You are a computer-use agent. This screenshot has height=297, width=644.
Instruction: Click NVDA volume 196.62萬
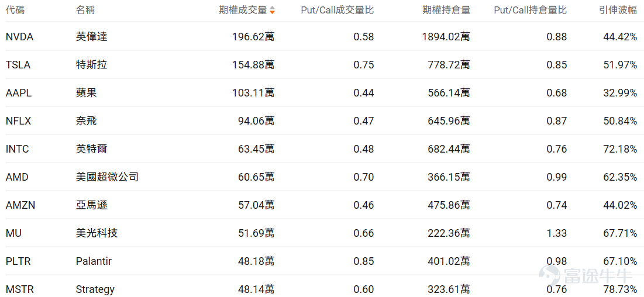[253, 37]
